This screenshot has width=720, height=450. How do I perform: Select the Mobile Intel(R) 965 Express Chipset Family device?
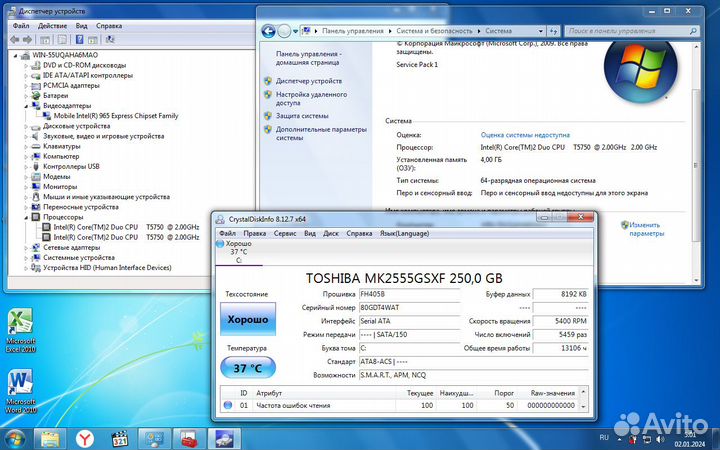pos(116,116)
